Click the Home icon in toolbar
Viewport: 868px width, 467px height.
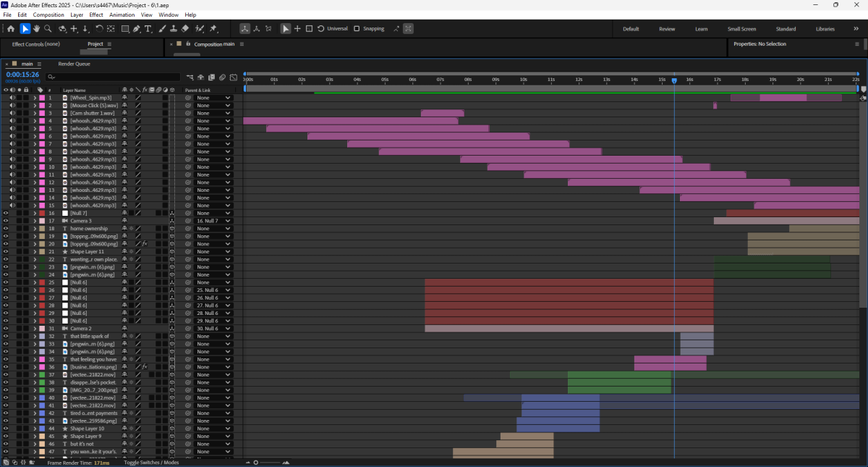click(x=10, y=29)
